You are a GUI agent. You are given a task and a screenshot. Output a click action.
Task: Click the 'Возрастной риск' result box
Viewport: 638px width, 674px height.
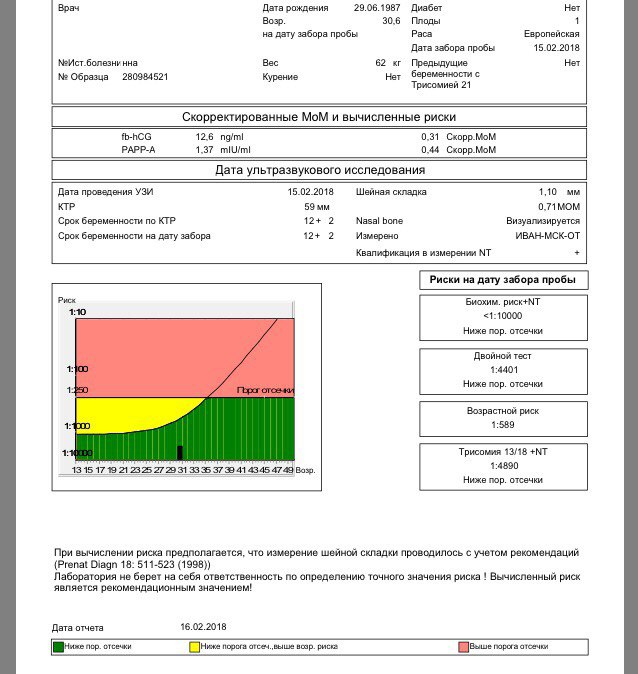click(502, 417)
